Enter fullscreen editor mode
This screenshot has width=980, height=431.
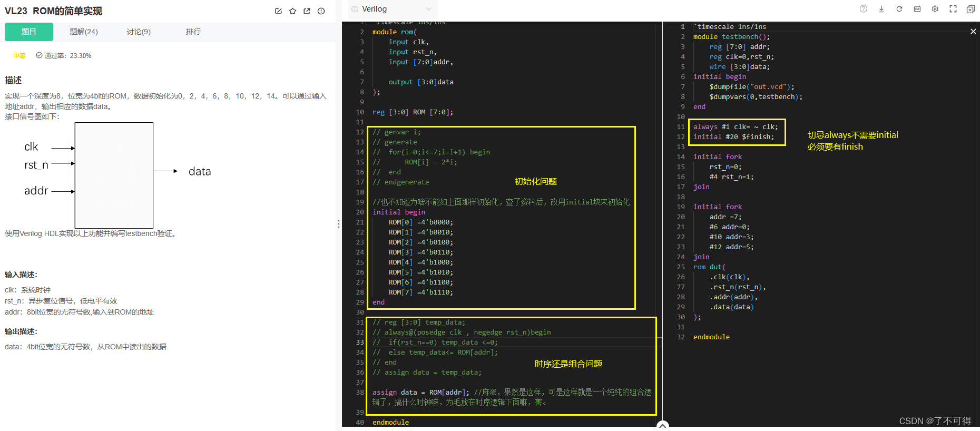click(x=953, y=9)
